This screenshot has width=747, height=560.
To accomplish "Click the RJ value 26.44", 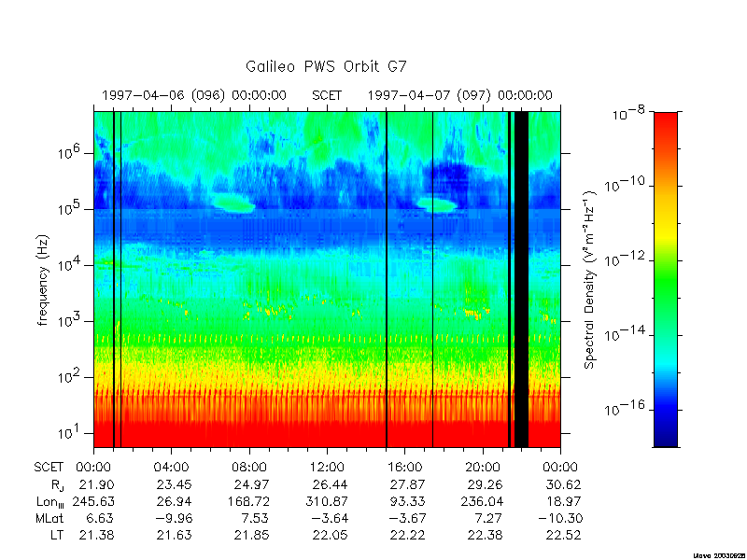I will click(x=331, y=484).
